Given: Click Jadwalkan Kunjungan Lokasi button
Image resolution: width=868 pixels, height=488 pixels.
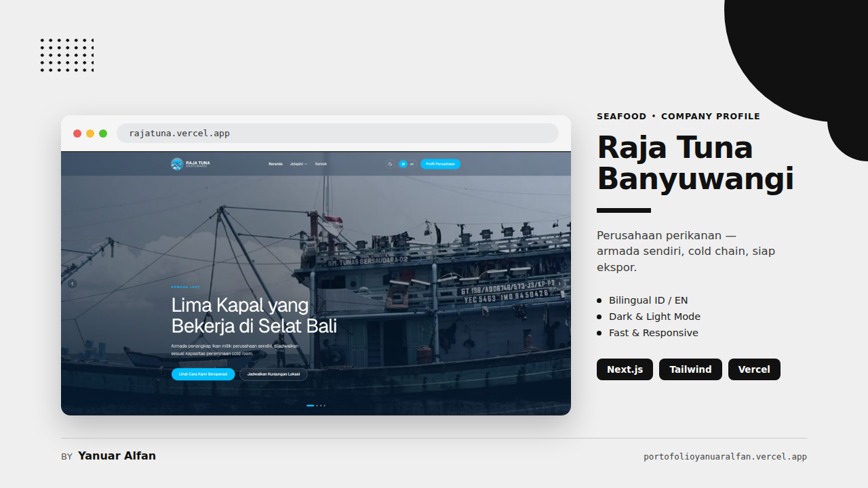Looking at the screenshot, I should point(273,374).
